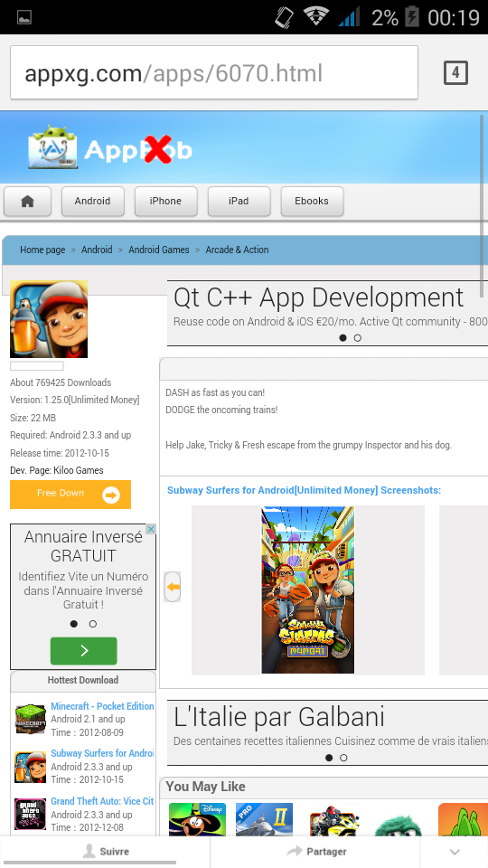Check the battery status icon
This screenshot has width=488, height=868.
[x=412, y=16]
